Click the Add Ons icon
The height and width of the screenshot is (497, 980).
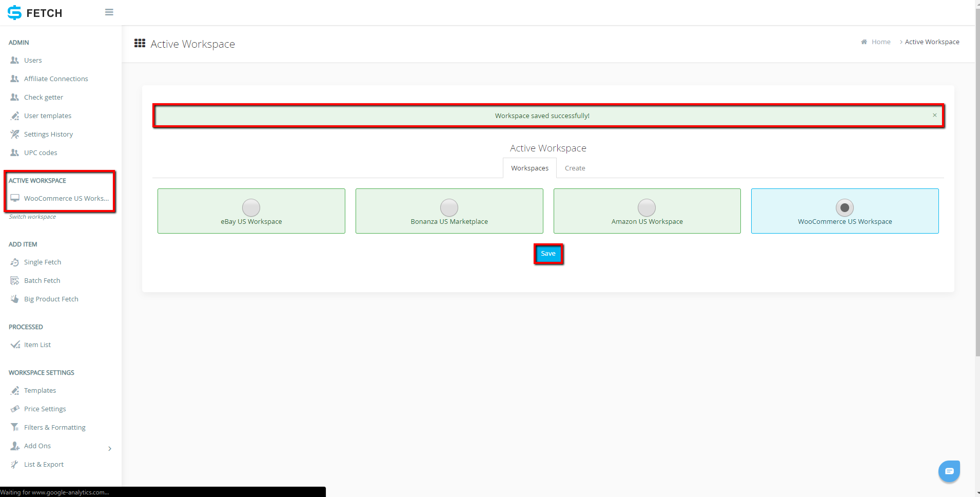click(x=15, y=446)
